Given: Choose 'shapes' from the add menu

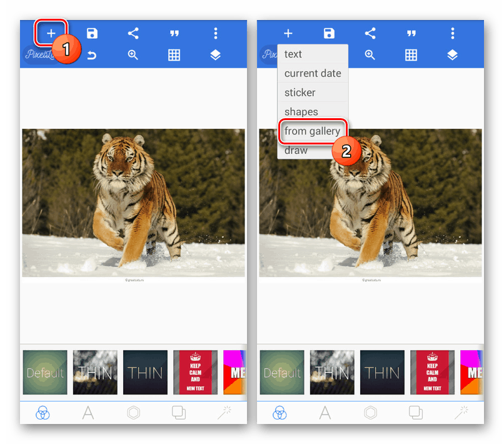Looking at the screenshot, I should (x=313, y=111).
